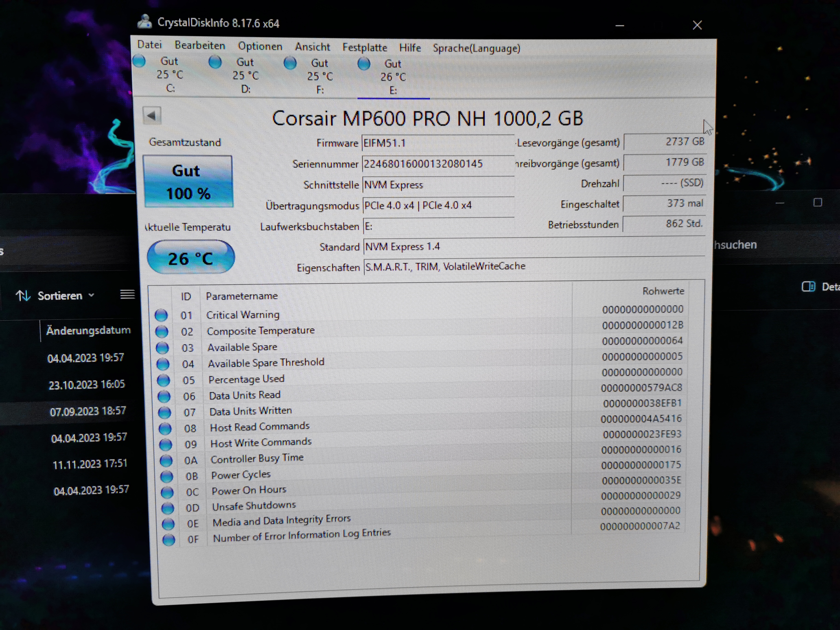This screenshot has height=630, width=840.
Task: Click the Gut 100 % health button
Action: 188,181
